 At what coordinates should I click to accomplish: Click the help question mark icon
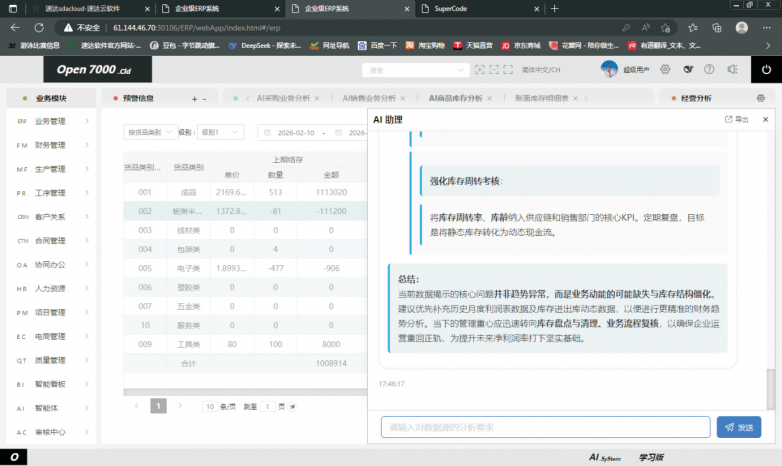pos(709,69)
